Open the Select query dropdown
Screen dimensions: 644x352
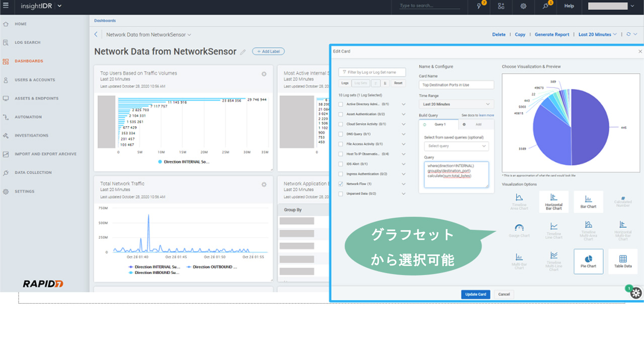pyautogui.click(x=456, y=146)
